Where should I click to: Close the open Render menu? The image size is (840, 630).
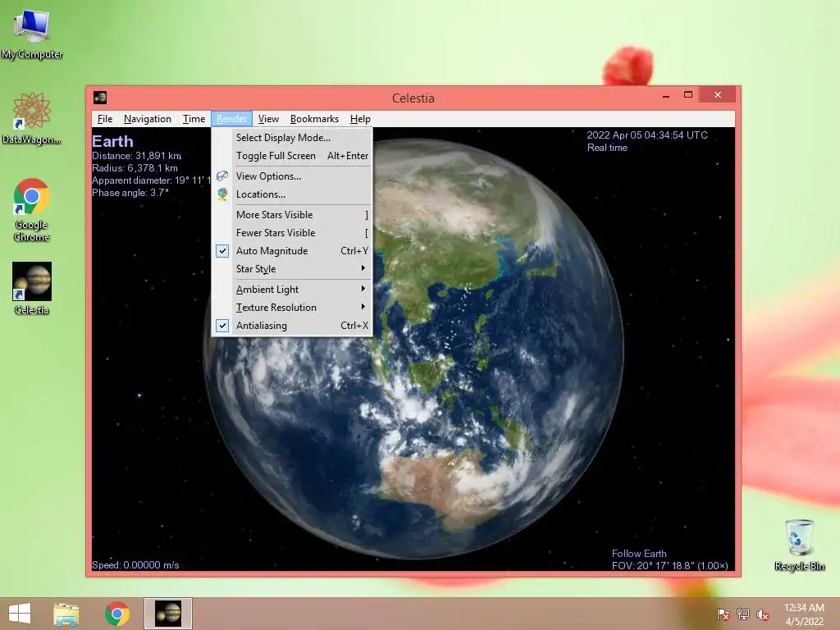[231, 119]
